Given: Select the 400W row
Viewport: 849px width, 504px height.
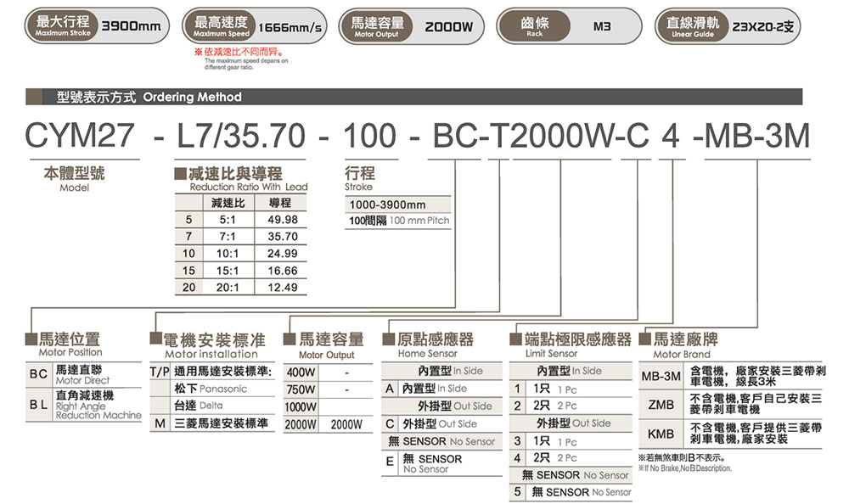Looking at the screenshot, I should point(328,372).
